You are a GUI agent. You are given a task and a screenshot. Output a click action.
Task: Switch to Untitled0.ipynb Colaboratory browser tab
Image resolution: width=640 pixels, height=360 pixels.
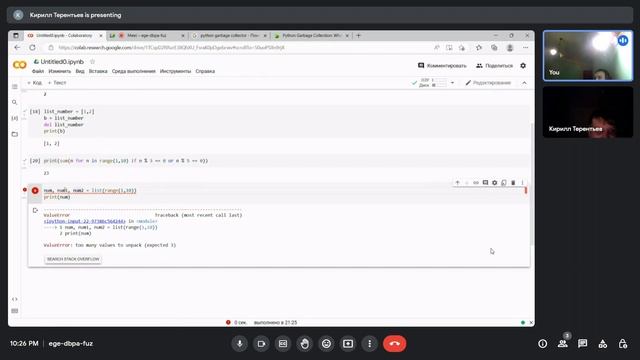tap(65, 36)
